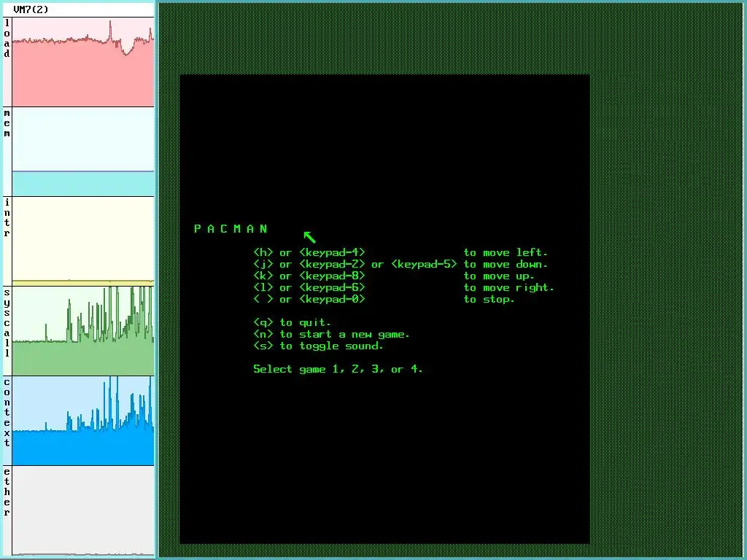
Task: Click the '<q> to quit.' line
Action: [292, 322]
